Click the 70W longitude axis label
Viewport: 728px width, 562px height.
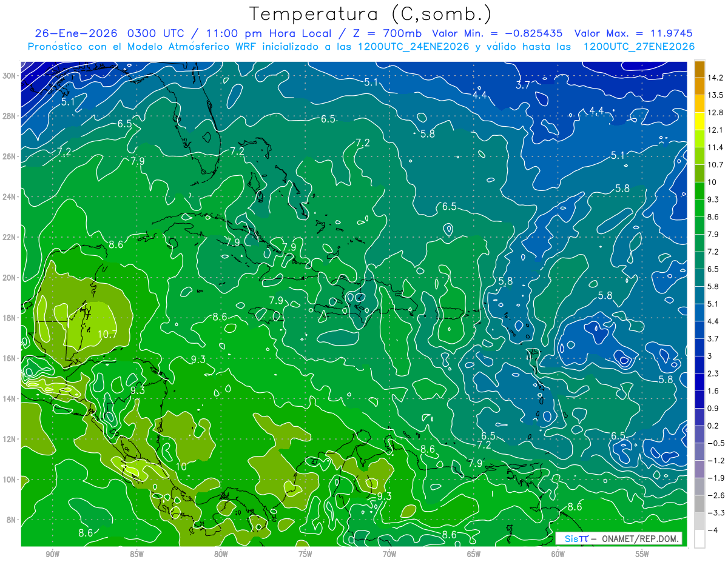[x=389, y=555]
